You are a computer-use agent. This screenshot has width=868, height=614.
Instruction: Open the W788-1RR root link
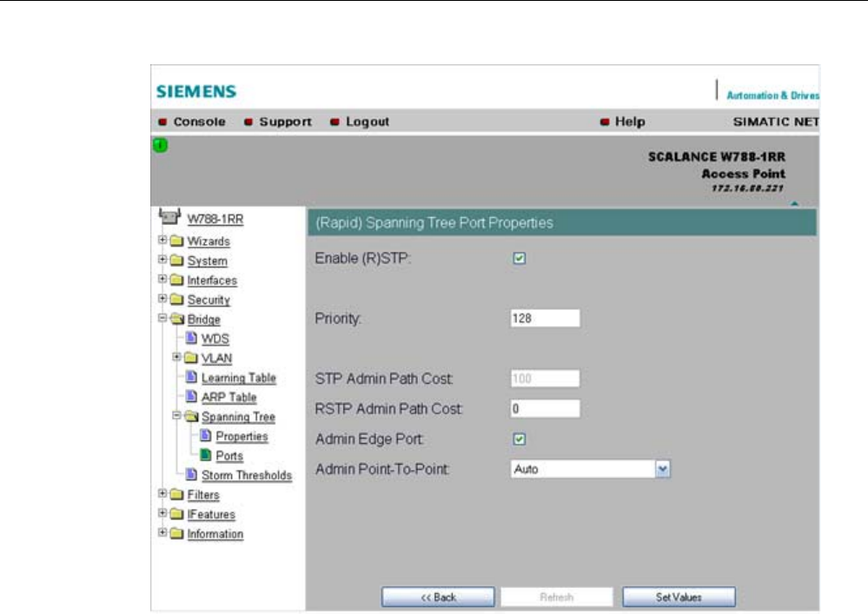click(215, 219)
